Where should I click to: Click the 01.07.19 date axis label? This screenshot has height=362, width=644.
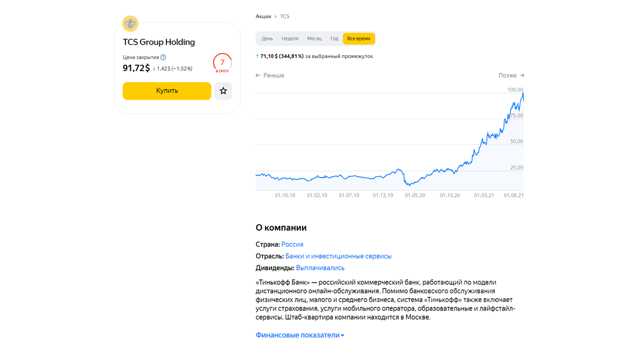point(349,196)
